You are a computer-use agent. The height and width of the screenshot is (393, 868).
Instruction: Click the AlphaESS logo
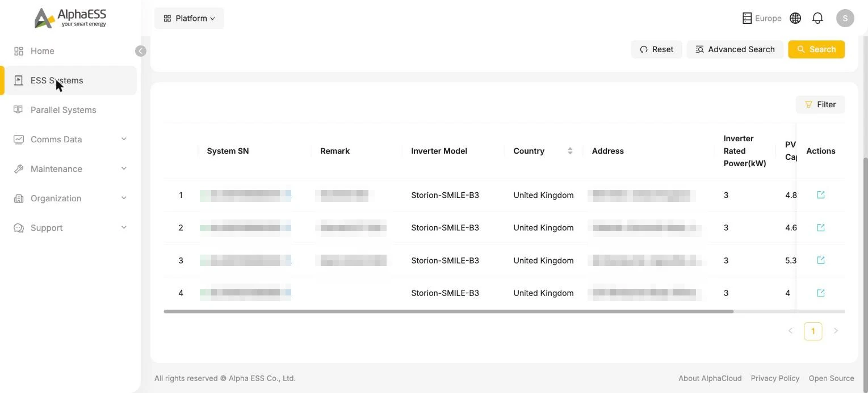(x=70, y=18)
